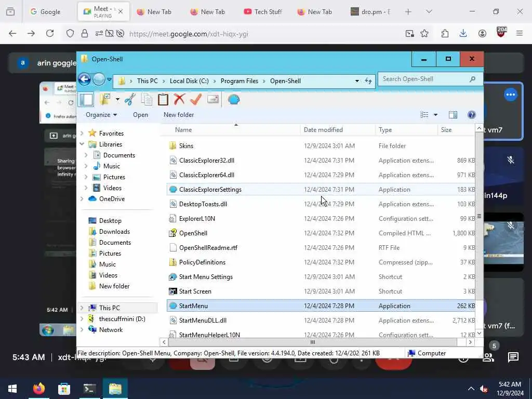Open a new Firefox tab

click(408, 11)
